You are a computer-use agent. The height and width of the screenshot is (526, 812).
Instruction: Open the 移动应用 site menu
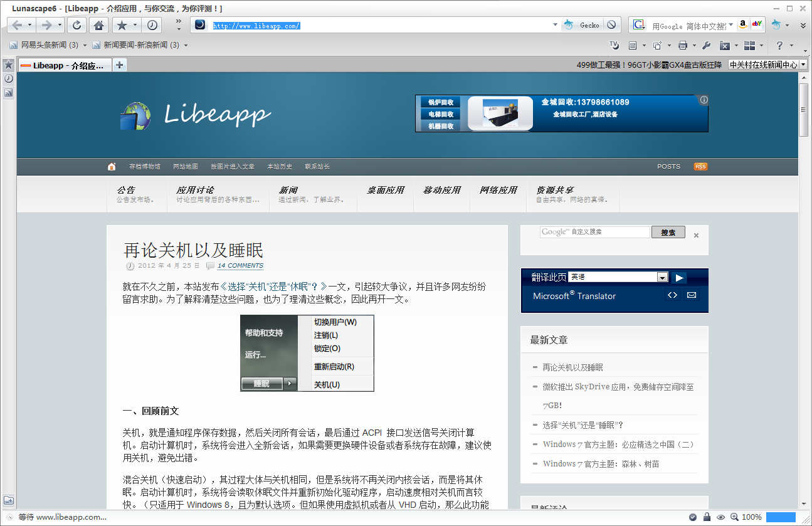point(442,191)
